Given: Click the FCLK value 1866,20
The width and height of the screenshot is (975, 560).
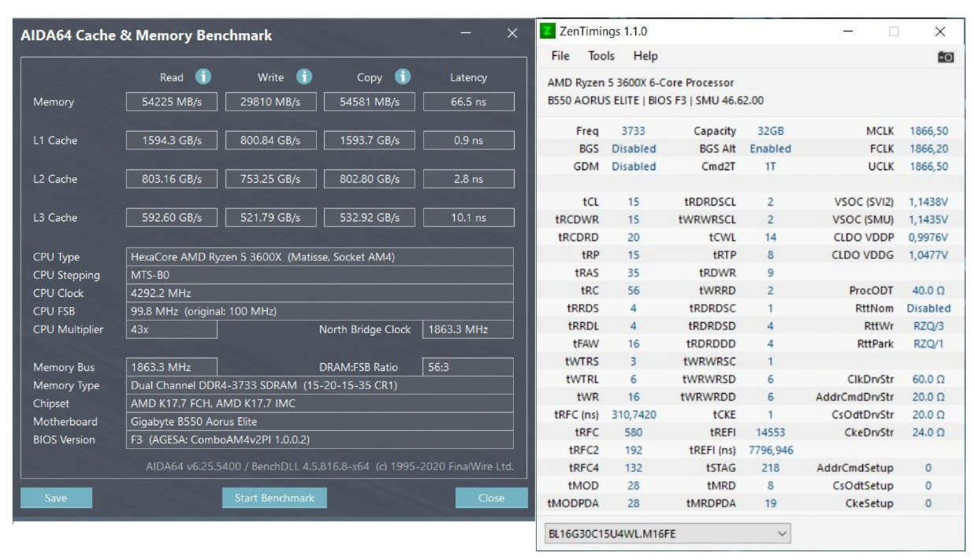Looking at the screenshot, I should (928, 148).
